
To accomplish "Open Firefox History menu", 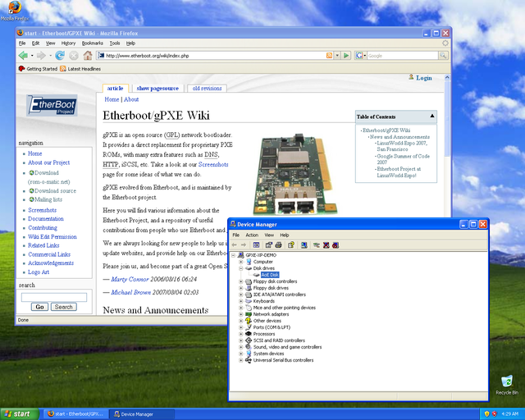I will [x=68, y=43].
